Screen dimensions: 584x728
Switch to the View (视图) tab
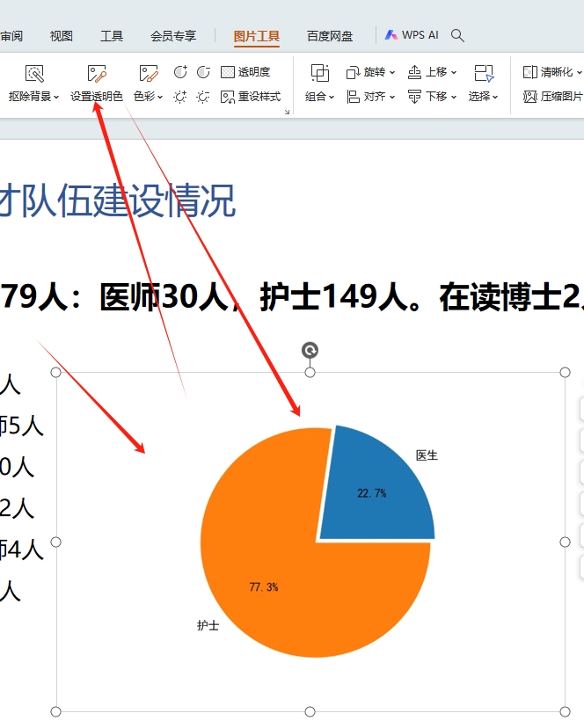click(x=62, y=36)
